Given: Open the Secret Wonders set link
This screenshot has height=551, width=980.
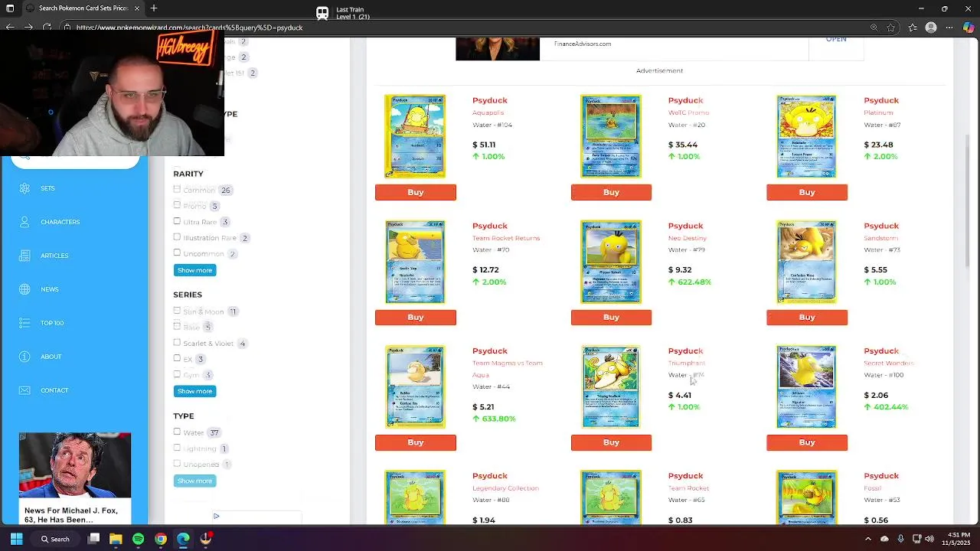Looking at the screenshot, I should pos(889,364).
